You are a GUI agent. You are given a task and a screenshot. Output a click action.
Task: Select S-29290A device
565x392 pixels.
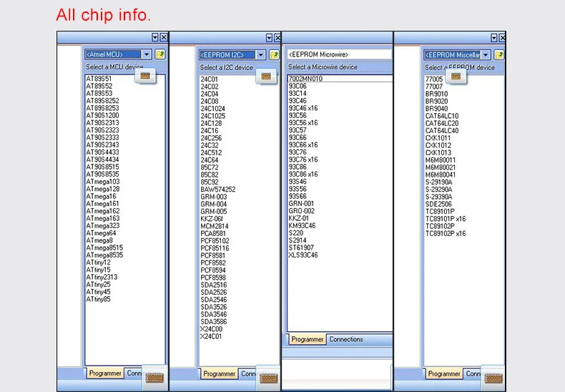[x=439, y=189]
